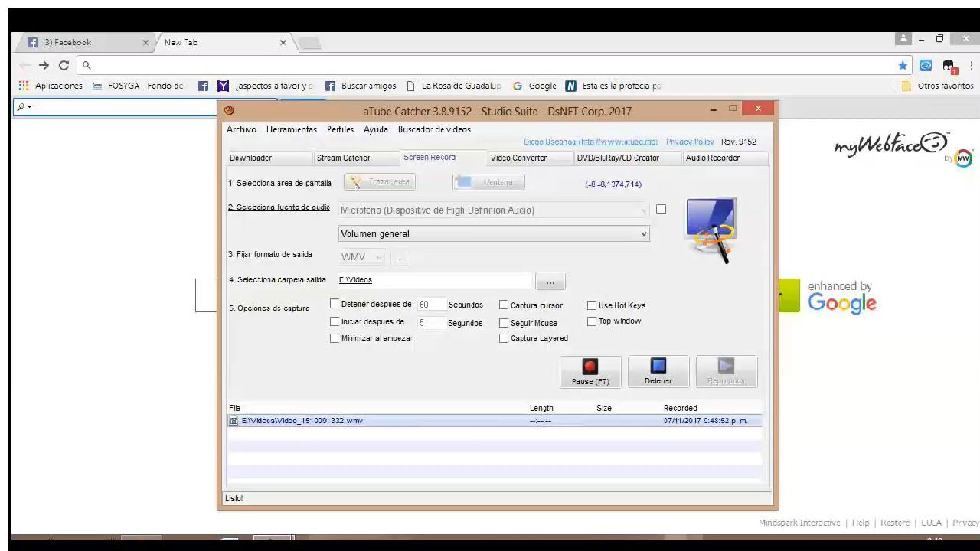
Task: Open the Otros favoritos folder
Action: (937, 86)
